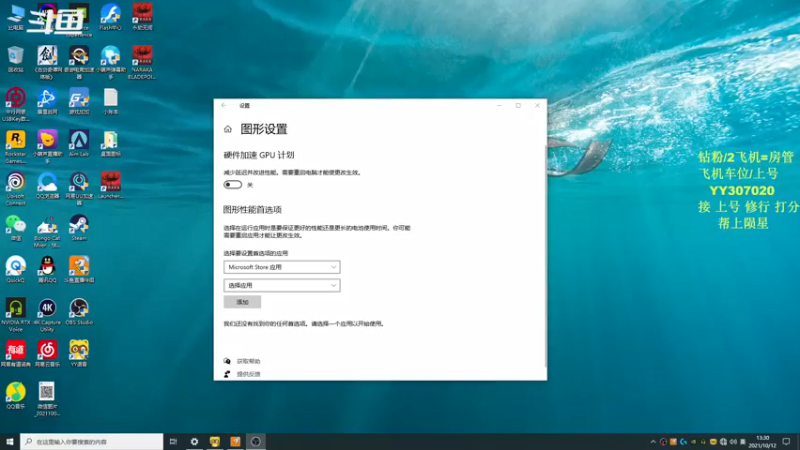The height and width of the screenshot is (450, 800).
Task: Click the NVIDIA tray icon
Action: tap(693, 442)
